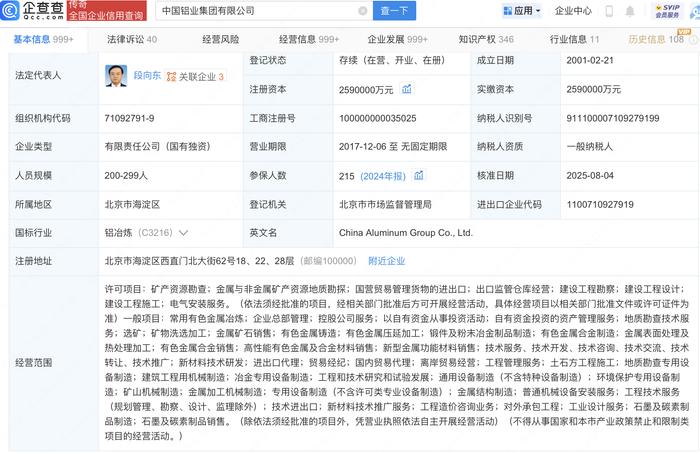Select taxpayer ID 911100007109279199

[x=613, y=118]
